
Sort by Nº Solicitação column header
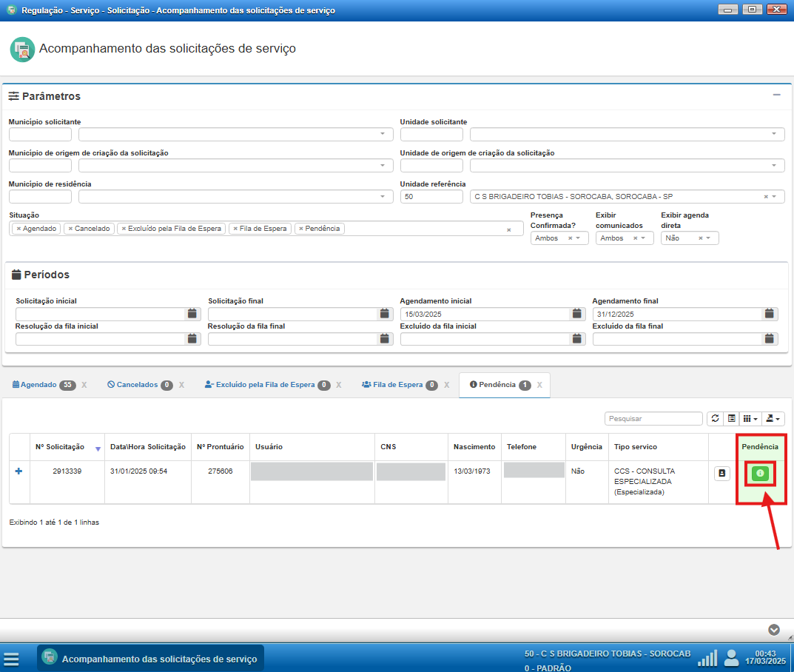click(59, 447)
